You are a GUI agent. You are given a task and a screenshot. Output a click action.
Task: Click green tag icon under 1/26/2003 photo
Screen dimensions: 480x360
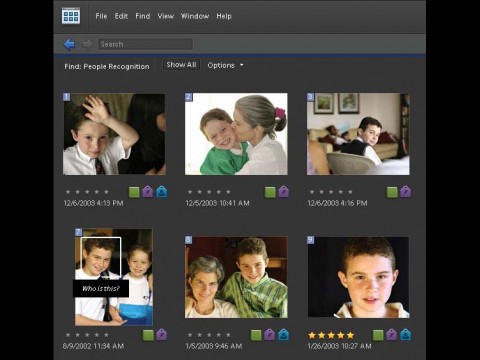[378, 335]
